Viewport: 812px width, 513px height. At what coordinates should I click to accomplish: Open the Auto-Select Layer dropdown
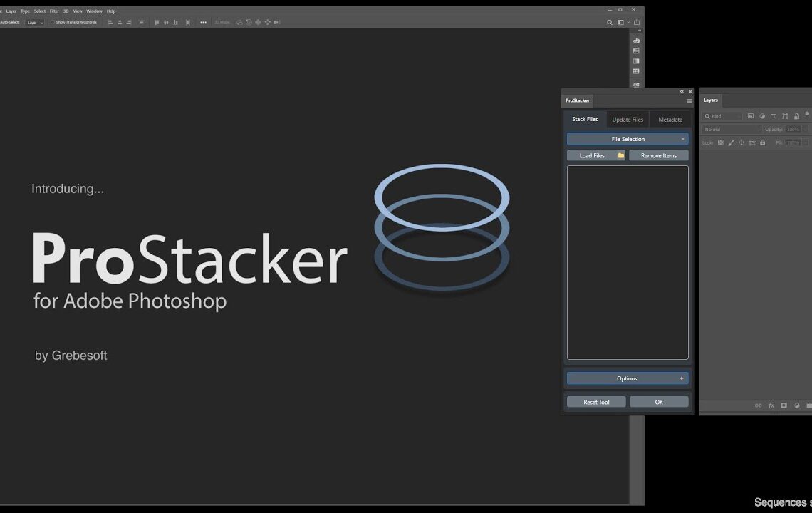tap(33, 22)
